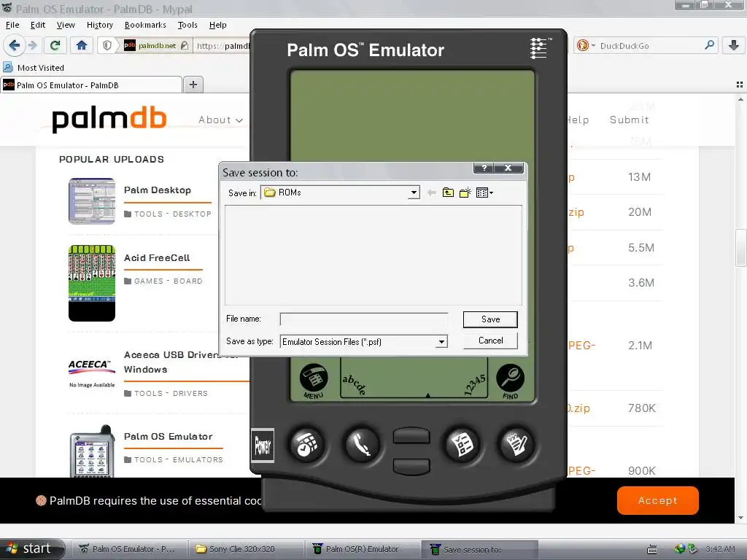Expand the About menu on palmdb site
This screenshot has height=560, width=747.
click(220, 120)
